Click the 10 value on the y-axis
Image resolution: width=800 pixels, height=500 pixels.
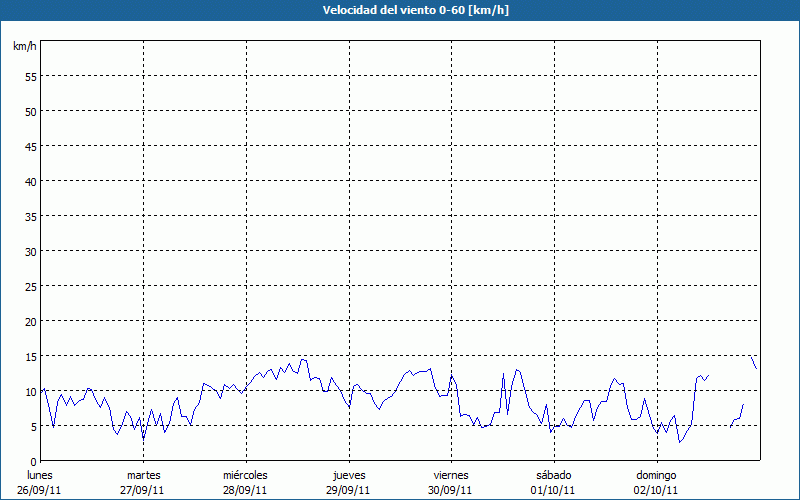point(31,391)
